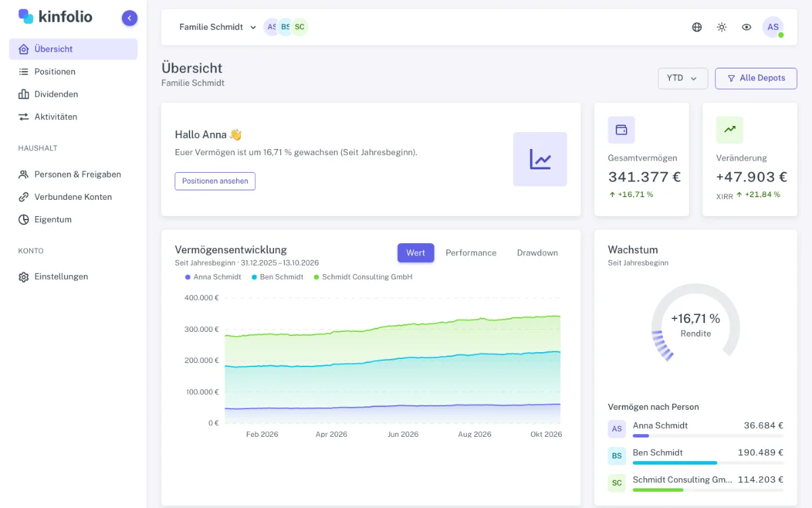Click the AS avatar beside Familie Schmidt

271,27
